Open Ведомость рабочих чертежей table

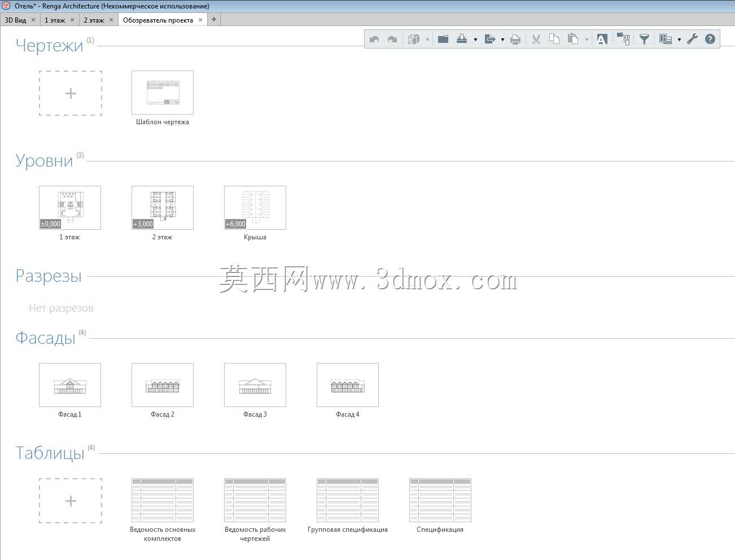point(255,500)
